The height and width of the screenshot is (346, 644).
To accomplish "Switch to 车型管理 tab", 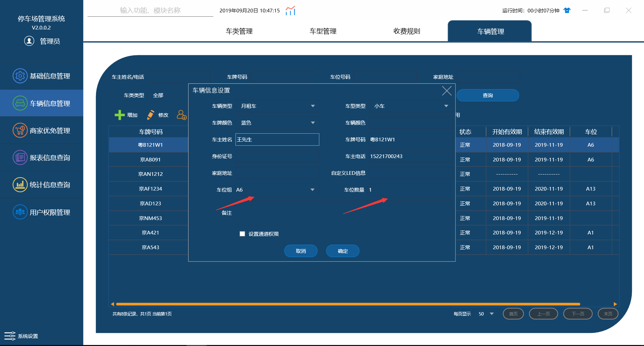I will pyautogui.click(x=323, y=31).
